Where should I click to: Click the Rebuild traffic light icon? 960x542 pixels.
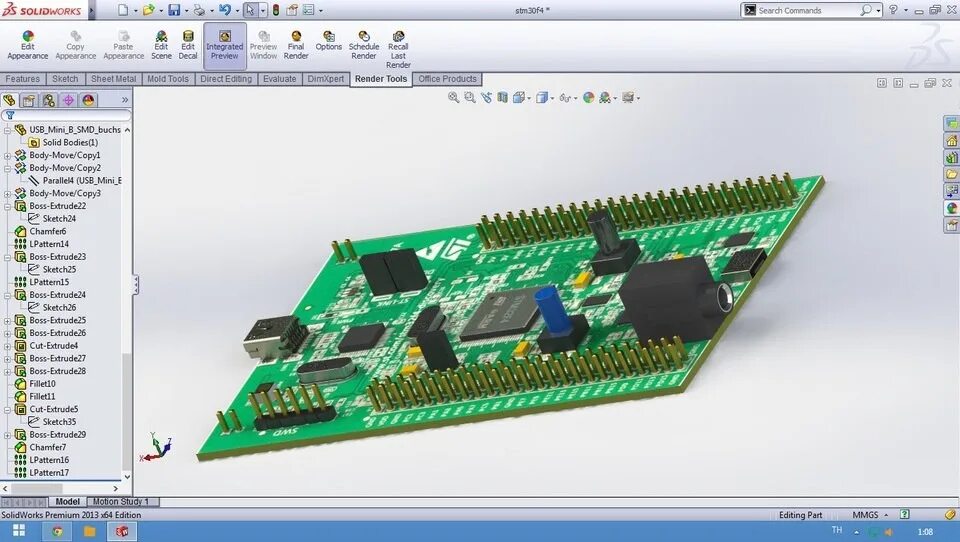coord(276,10)
